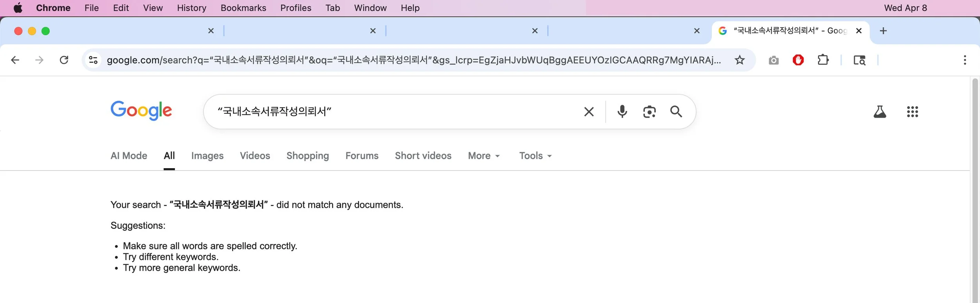
Task: Click 'Try more general keywords.' suggestion
Action: 181,268
